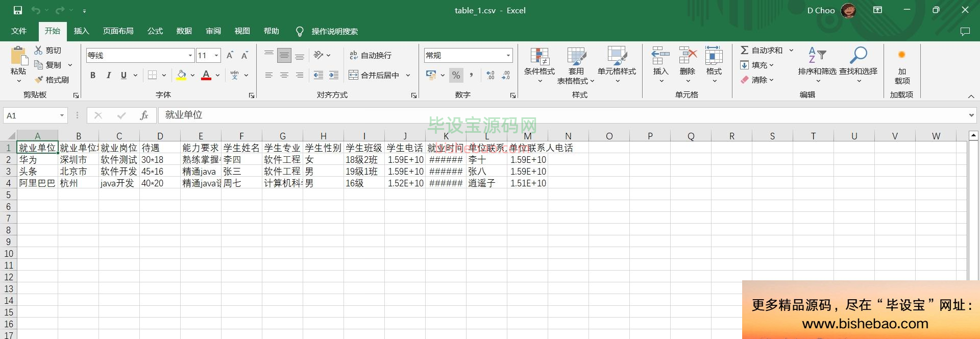The width and height of the screenshot is (980, 339).
Task: Increase font size with the large A icon
Action: pos(230,55)
